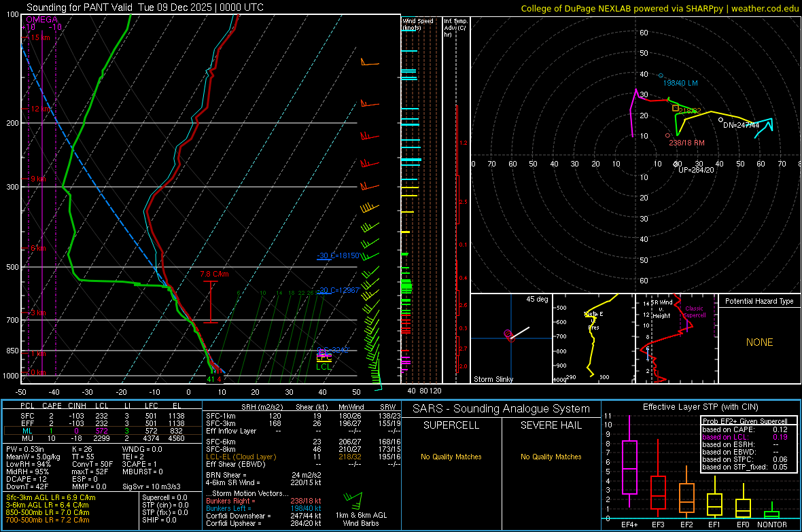Click the 'Theta-E v. Pres' plot label
802x532 pixels.
(593, 320)
